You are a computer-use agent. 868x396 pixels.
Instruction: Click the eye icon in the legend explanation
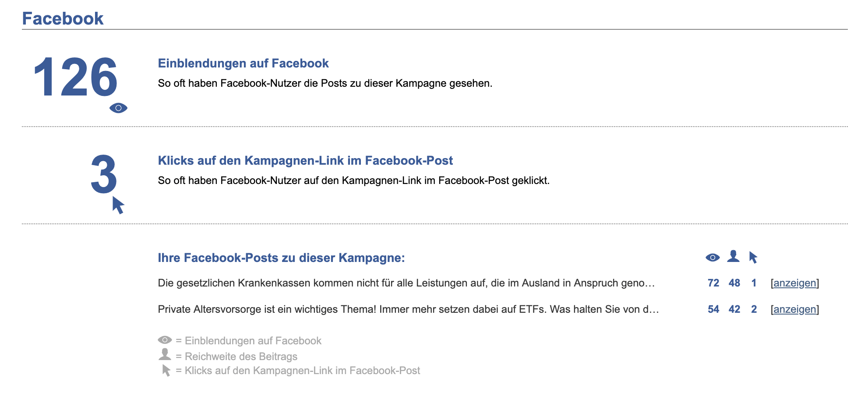164,340
